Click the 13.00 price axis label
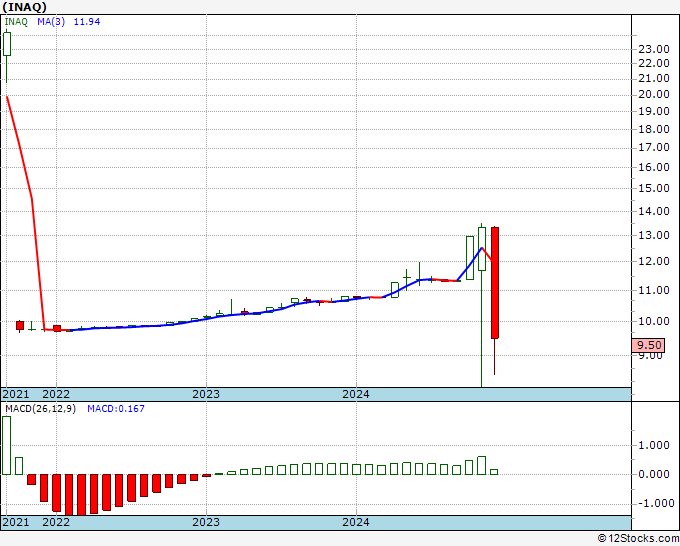Viewport: 680px width, 546px height. (x=654, y=235)
